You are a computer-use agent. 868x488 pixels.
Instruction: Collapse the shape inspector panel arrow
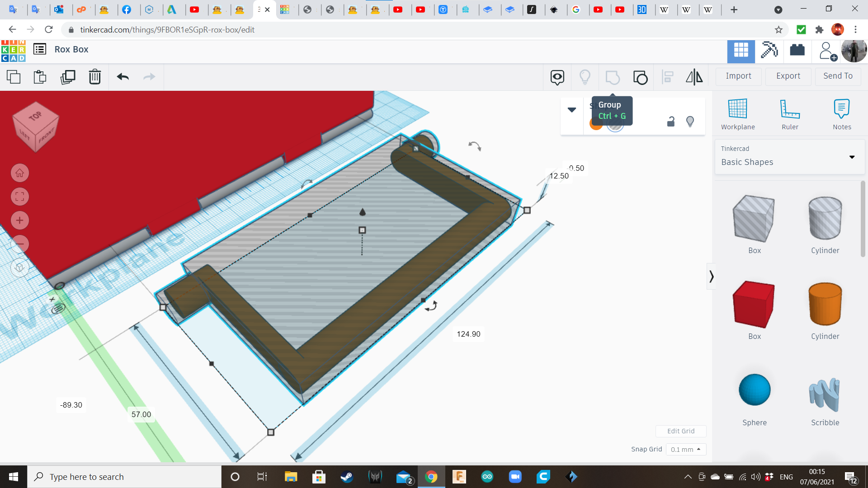pyautogui.click(x=571, y=110)
